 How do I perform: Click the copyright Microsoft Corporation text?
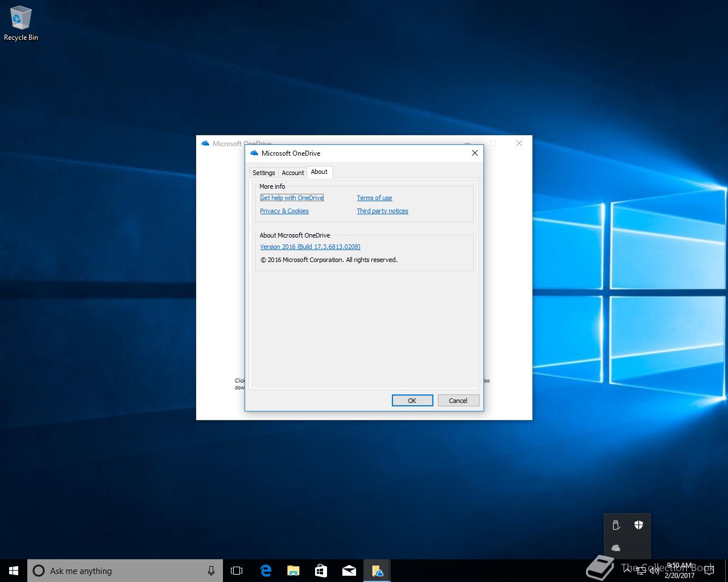point(329,260)
